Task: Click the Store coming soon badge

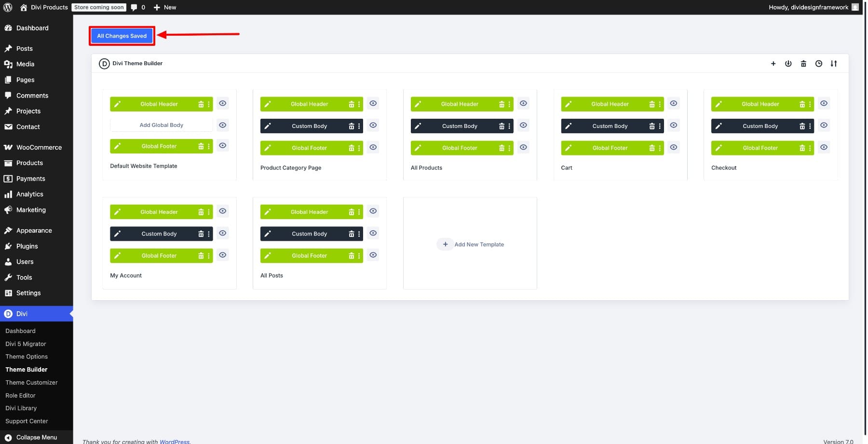Action: pyautogui.click(x=99, y=7)
